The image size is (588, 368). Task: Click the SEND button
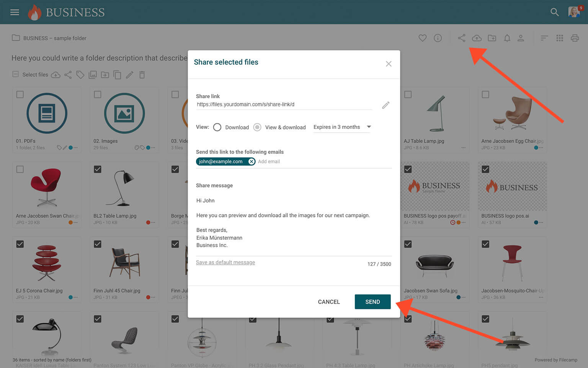click(x=372, y=302)
